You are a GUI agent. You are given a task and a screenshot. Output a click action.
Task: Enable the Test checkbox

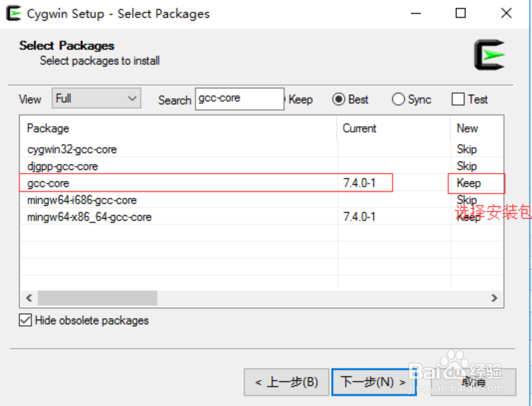457,98
